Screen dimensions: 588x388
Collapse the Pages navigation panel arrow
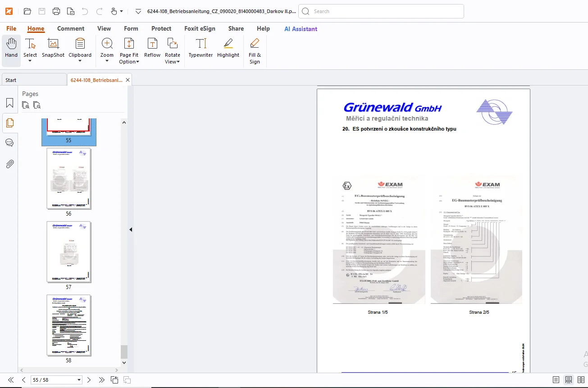point(131,230)
